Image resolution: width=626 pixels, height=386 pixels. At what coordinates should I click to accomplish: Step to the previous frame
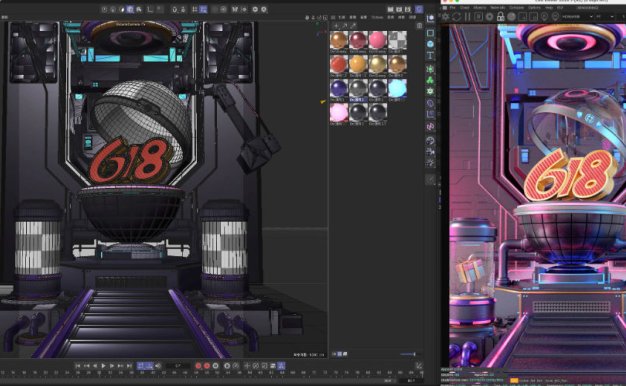(95, 366)
